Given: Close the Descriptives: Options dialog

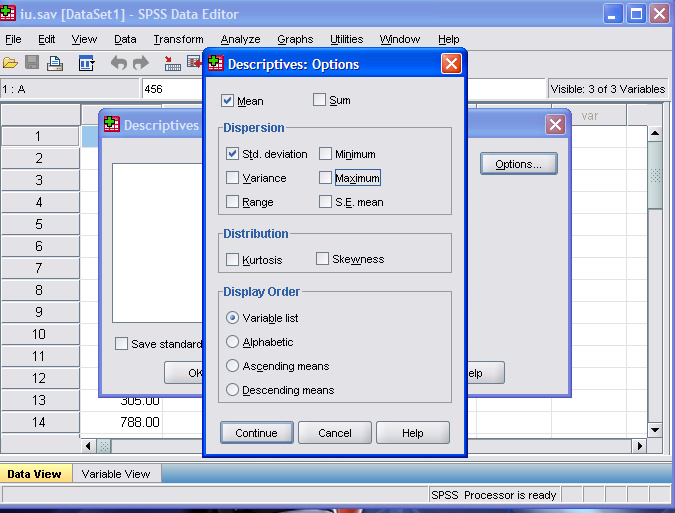Looking at the screenshot, I should [x=451, y=64].
